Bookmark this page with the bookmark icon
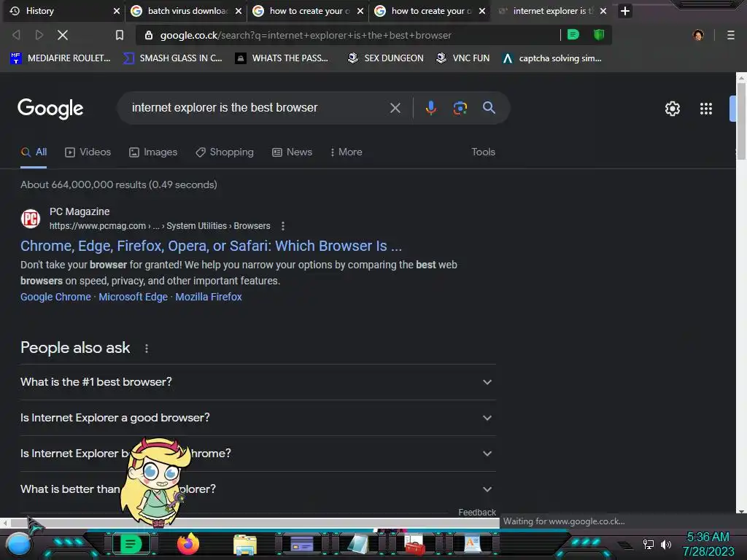Image resolution: width=747 pixels, height=560 pixels. click(120, 35)
